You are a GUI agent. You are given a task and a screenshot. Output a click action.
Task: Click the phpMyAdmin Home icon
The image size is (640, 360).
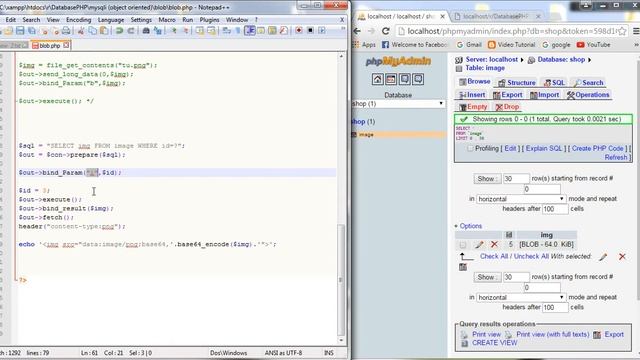(x=377, y=79)
